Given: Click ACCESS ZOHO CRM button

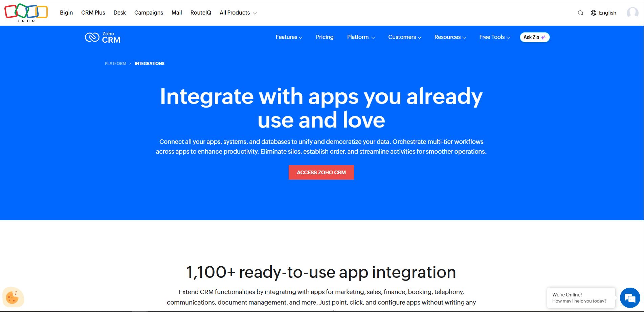Looking at the screenshot, I should click(x=321, y=172).
